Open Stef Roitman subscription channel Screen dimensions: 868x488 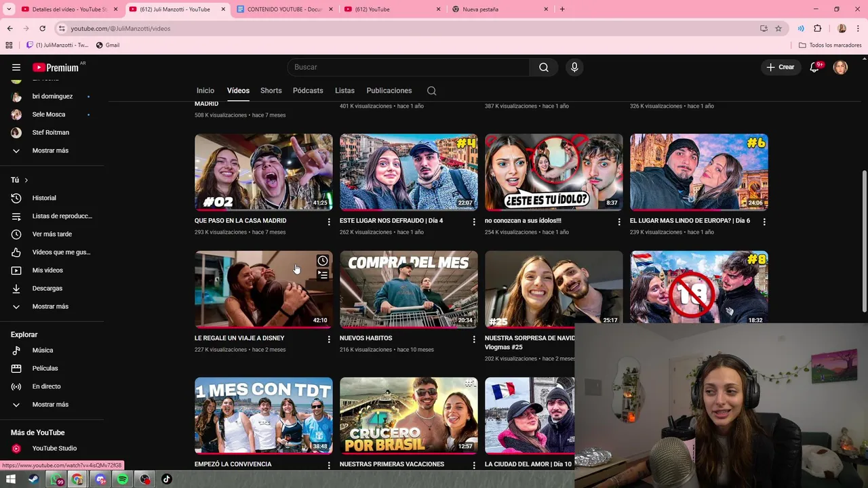52,132
